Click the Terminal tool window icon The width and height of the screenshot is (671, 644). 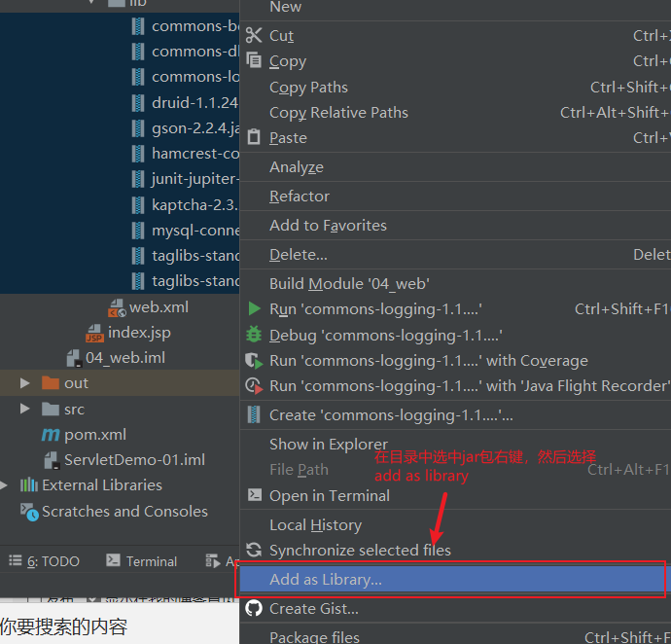[113, 560]
